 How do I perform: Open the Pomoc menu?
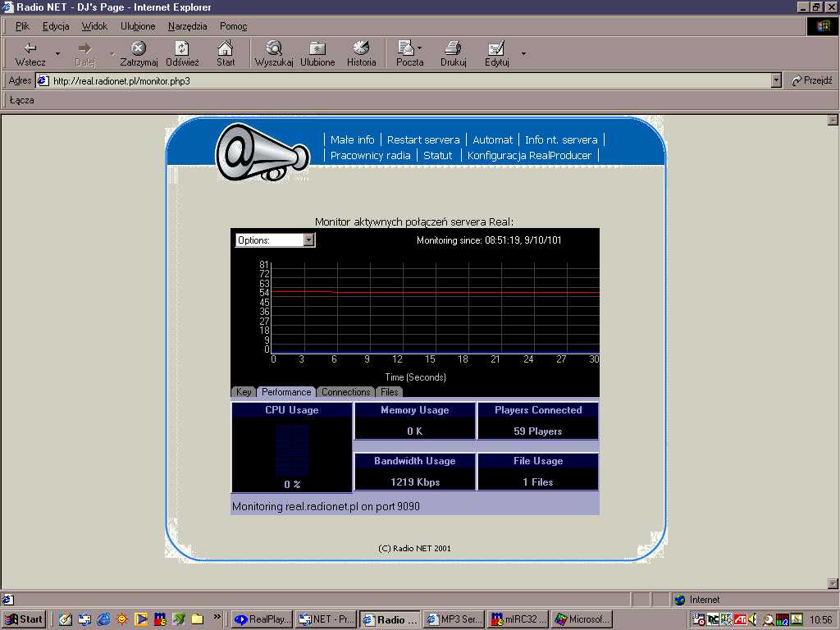click(x=233, y=26)
